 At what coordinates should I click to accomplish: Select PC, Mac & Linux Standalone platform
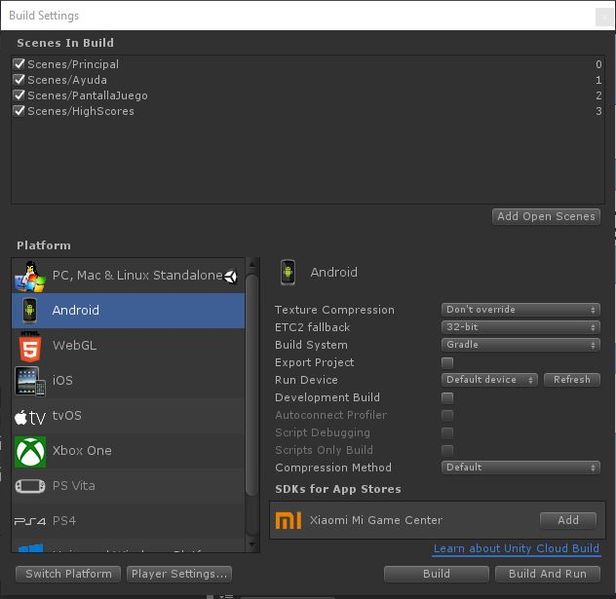pyautogui.click(x=128, y=276)
